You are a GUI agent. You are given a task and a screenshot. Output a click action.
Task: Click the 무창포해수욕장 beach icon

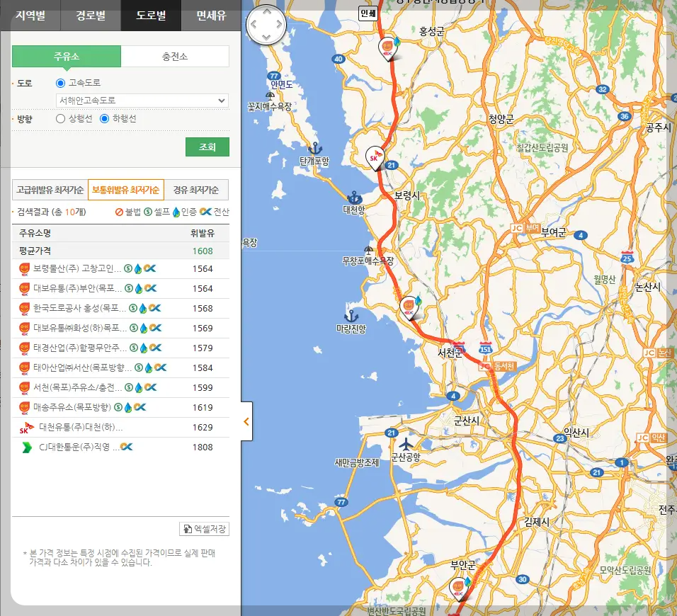(368, 250)
